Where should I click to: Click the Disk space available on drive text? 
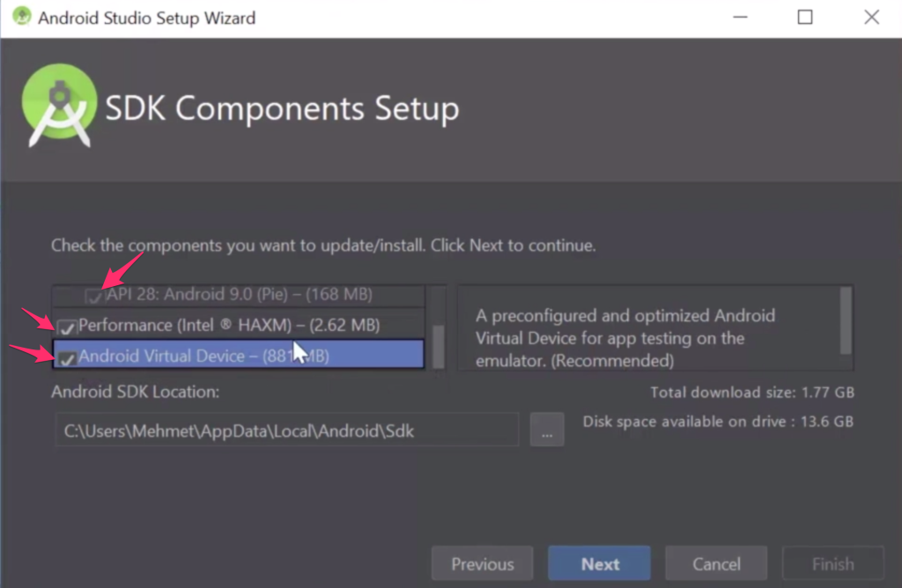coord(718,422)
